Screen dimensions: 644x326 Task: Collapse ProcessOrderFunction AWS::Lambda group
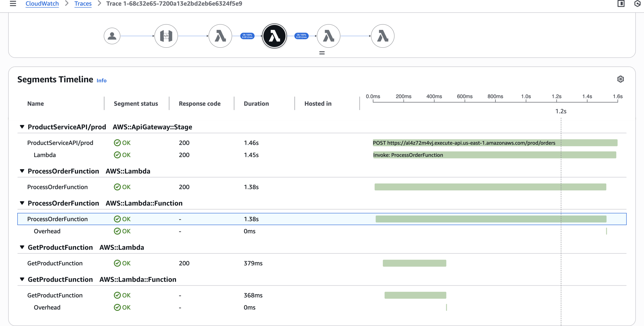pyautogui.click(x=22, y=171)
